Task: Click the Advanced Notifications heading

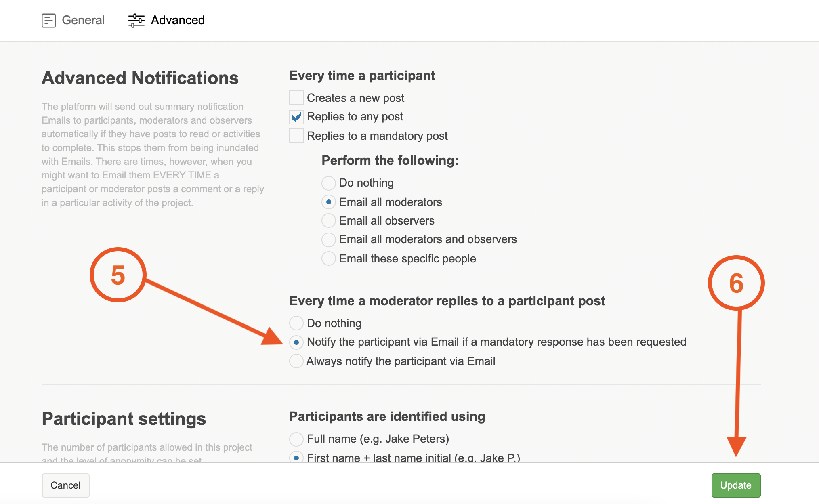Action: (140, 78)
